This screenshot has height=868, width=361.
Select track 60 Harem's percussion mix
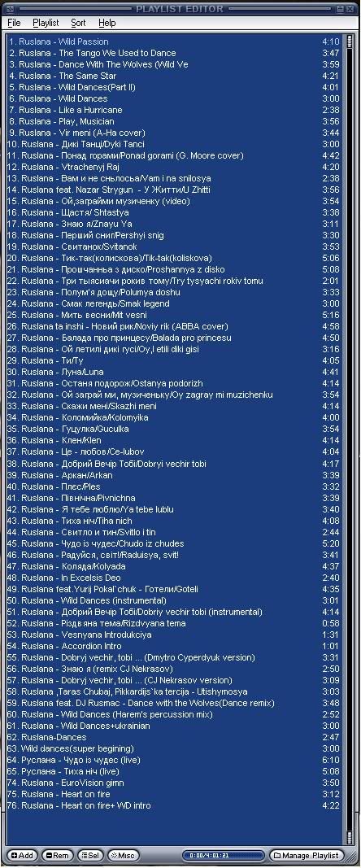click(x=175, y=714)
